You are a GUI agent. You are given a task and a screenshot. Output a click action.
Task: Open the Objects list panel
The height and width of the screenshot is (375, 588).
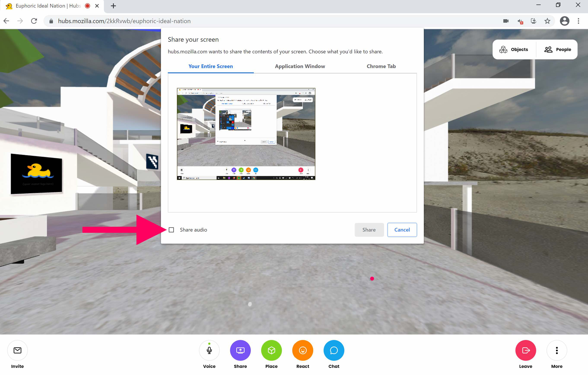[x=514, y=49]
